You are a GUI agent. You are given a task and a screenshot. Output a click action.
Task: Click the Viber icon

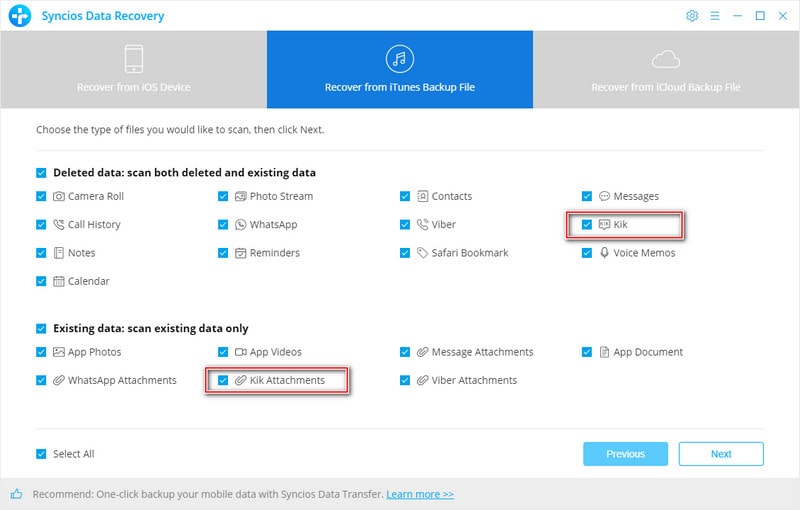click(422, 224)
